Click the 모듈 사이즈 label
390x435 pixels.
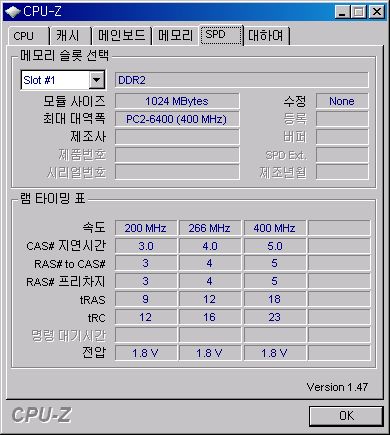click(x=74, y=101)
